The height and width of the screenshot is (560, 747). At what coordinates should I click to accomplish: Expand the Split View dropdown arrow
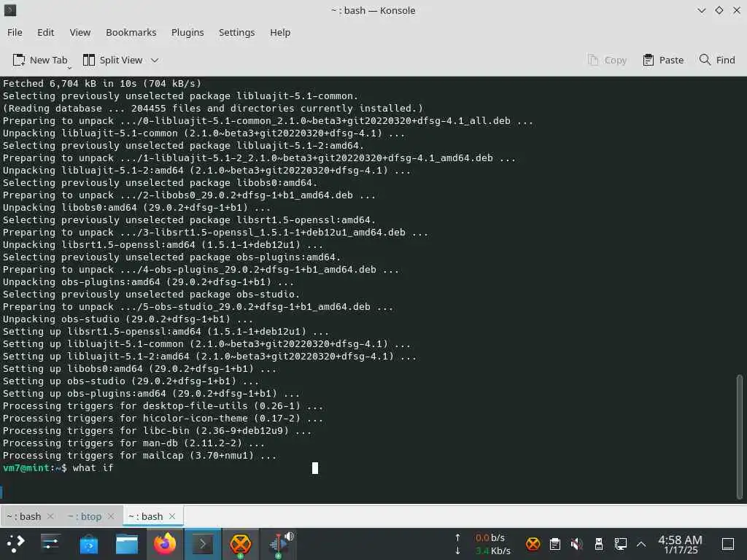click(155, 60)
